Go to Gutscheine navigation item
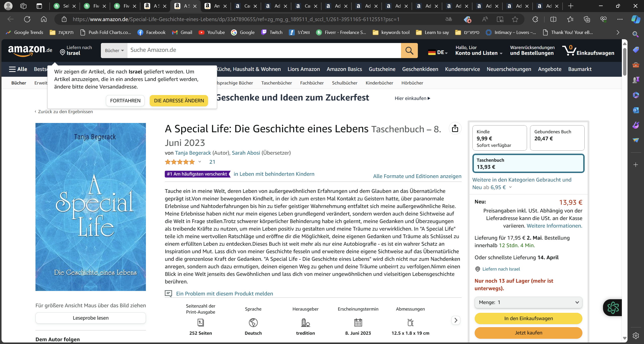The width and height of the screenshot is (644, 344). click(x=382, y=69)
